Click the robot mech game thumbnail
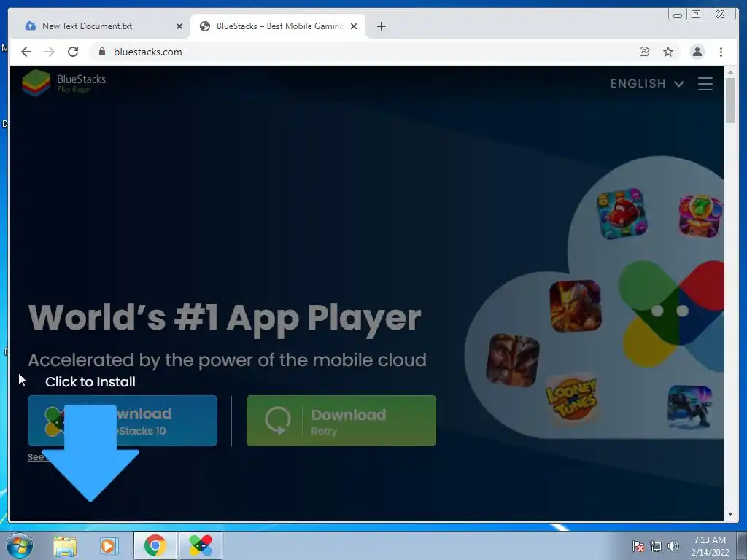The image size is (747, 560). pos(690,407)
